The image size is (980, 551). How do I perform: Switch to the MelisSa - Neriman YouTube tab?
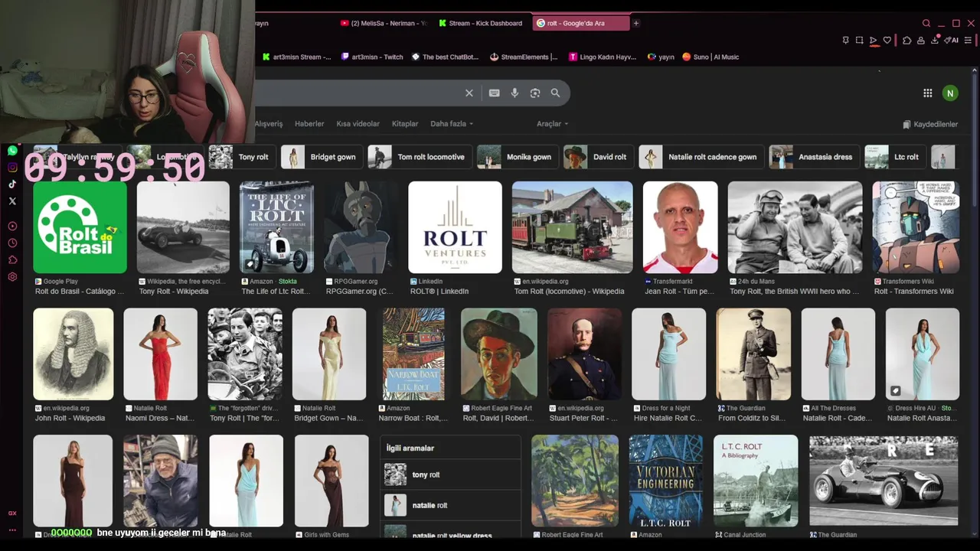pyautogui.click(x=384, y=23)
